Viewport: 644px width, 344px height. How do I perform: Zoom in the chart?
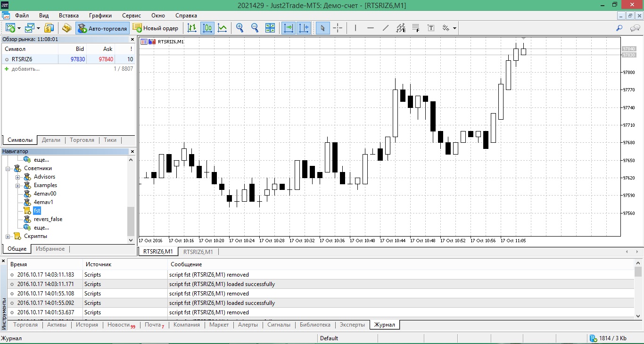click(x=240, y=28)
